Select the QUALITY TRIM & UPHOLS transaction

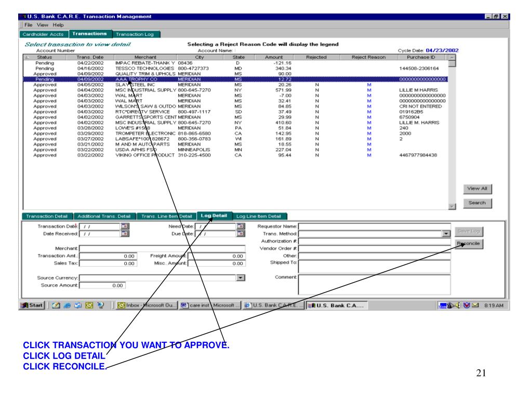pos(235,74)
